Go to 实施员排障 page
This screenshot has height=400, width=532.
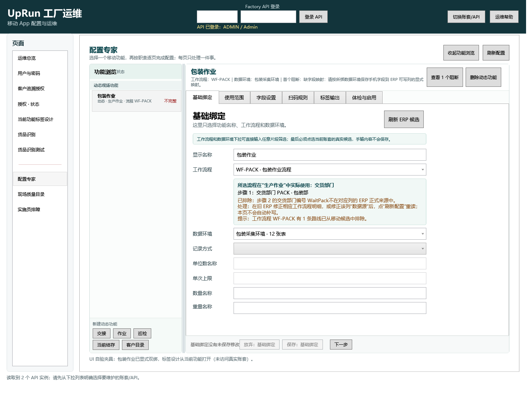40,210
